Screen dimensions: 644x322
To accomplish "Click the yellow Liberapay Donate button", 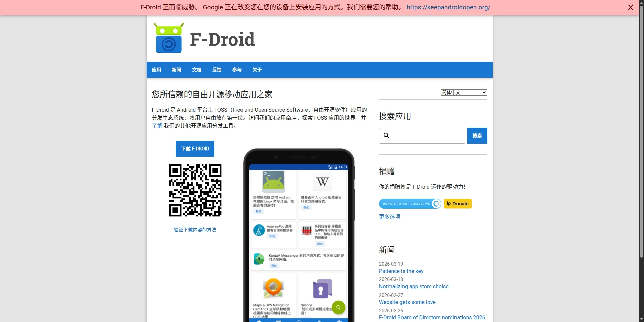I will click(x=458, y=204).
